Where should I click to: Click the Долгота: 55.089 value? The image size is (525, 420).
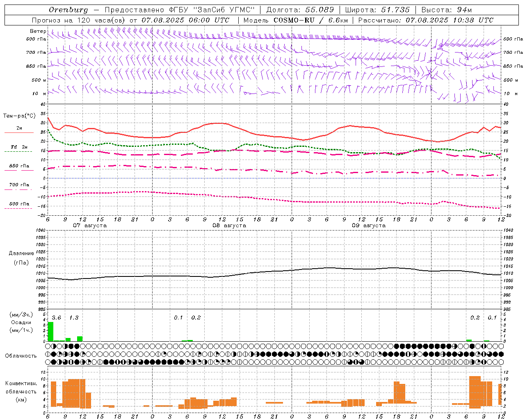coord(300,10)
